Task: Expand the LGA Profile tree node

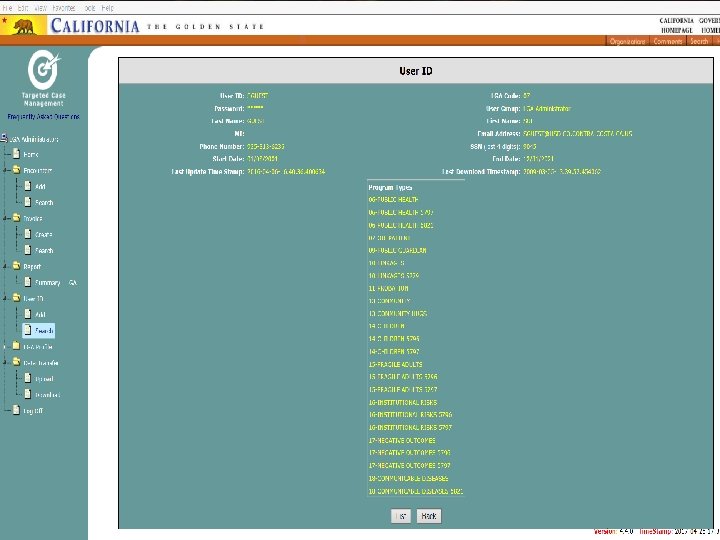Action: click(5, 347)
